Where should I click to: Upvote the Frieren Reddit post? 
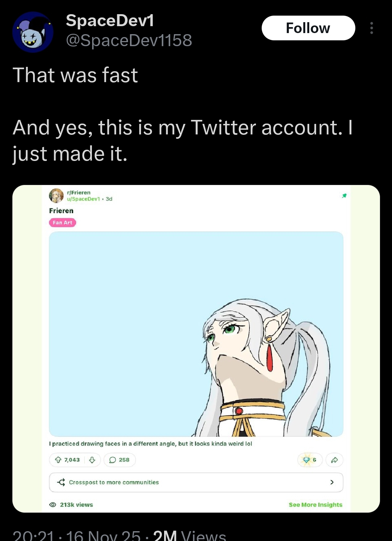[58, 460]
